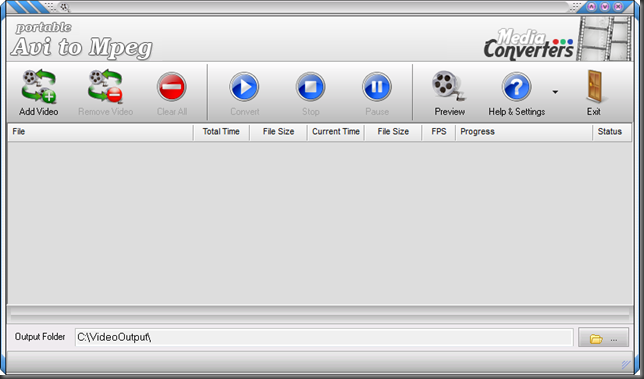Sort by the File column header
The image size is (644, 379).
tap(100, 132)
